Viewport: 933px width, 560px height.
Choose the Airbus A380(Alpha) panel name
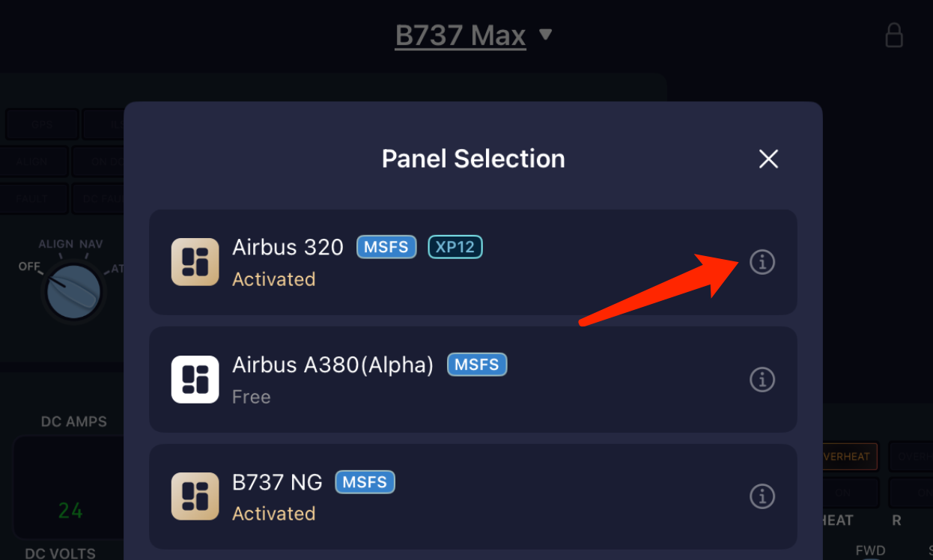pos(332,365)
